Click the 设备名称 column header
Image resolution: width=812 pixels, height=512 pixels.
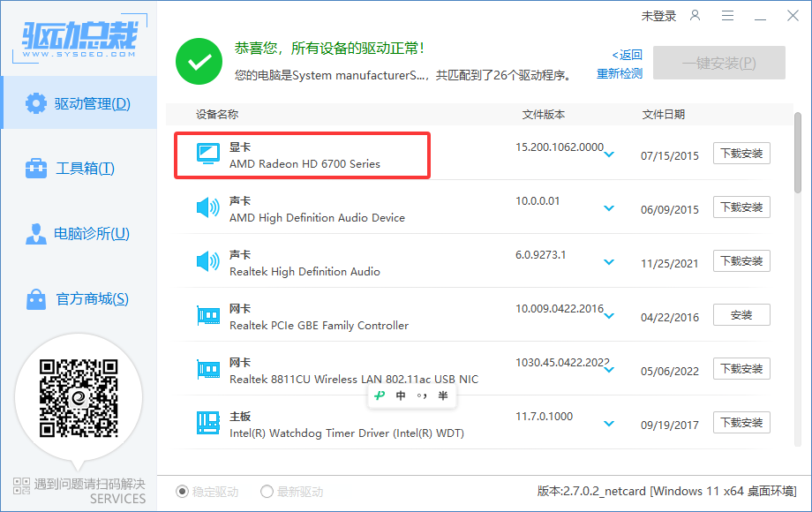(217, 115)
